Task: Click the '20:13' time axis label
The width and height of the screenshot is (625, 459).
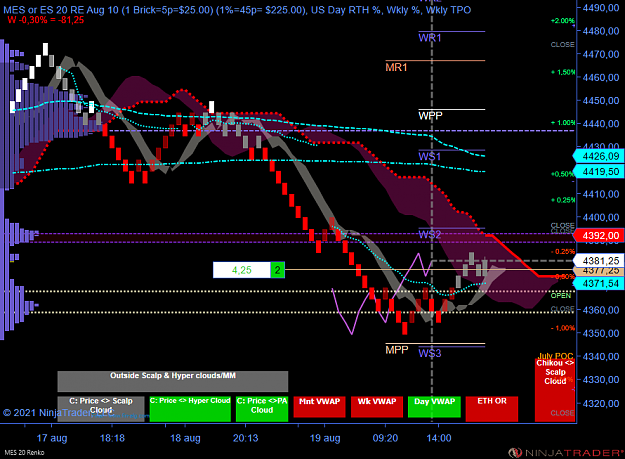Action: pos(246,438)
